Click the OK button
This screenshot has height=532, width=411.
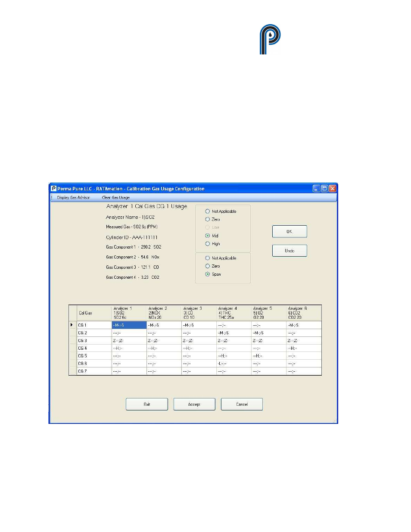coord(290,231)
